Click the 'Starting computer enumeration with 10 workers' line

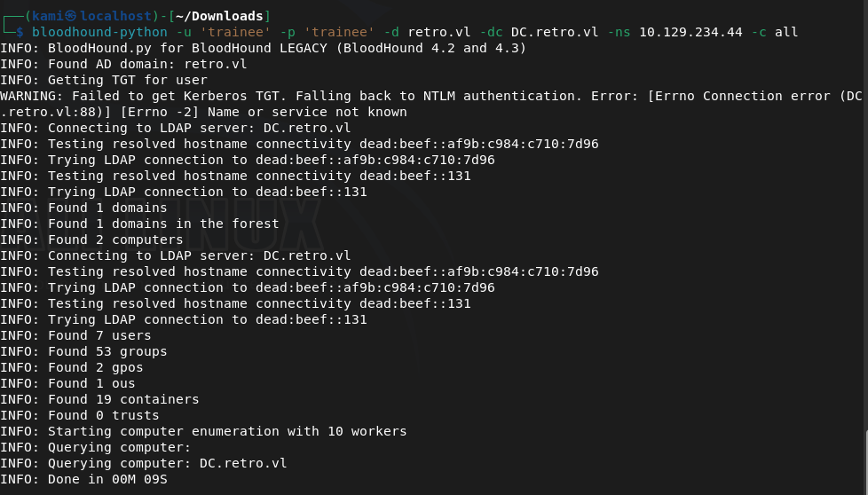(203, 431)
